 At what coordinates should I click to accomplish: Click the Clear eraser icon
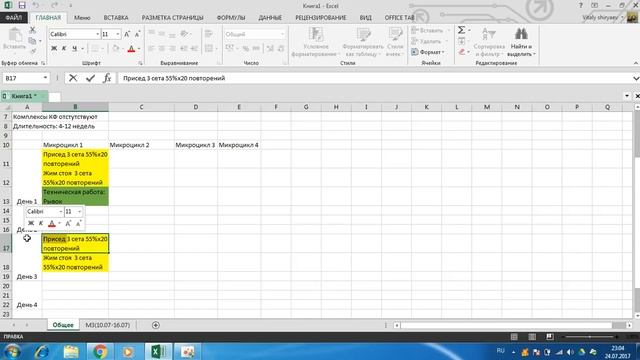pyautogui.click(x=462, y=52)
